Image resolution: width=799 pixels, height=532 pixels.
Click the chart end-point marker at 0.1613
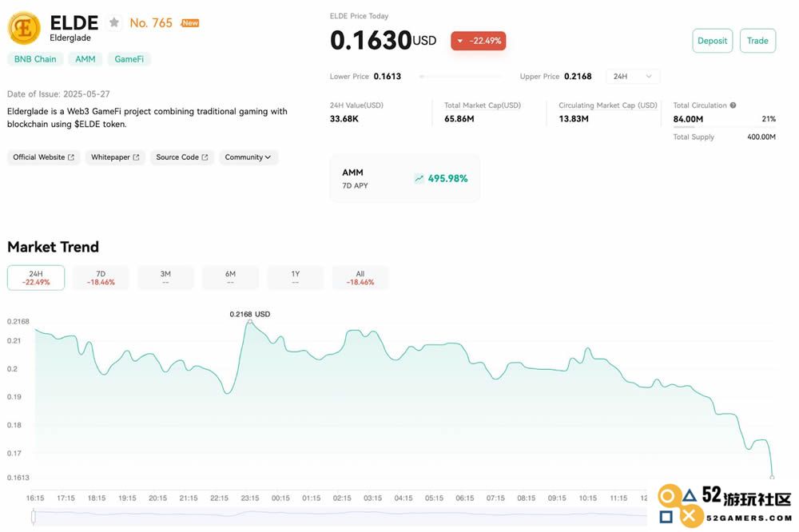[772, 478]
